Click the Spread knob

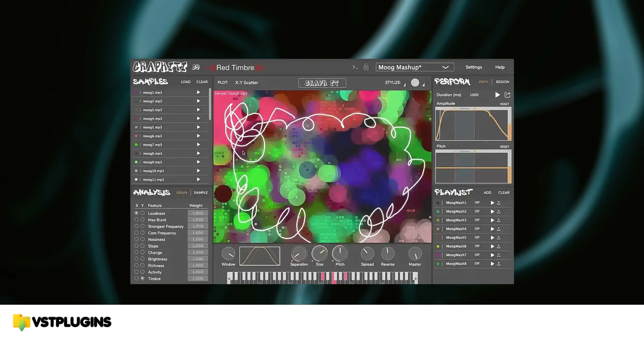367,254
